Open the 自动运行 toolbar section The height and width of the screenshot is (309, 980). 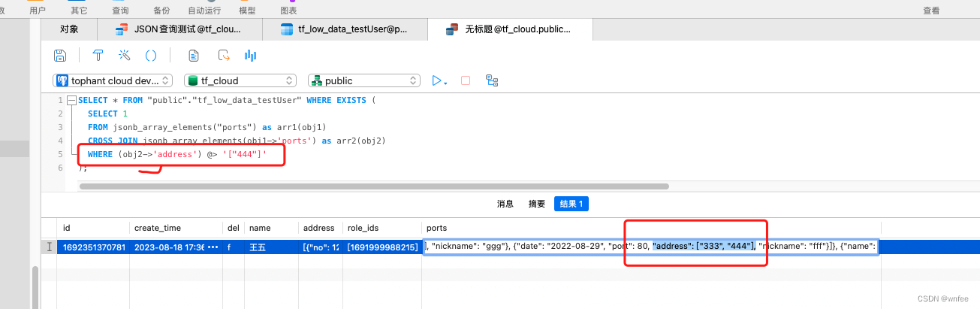[x=205, y=11]
